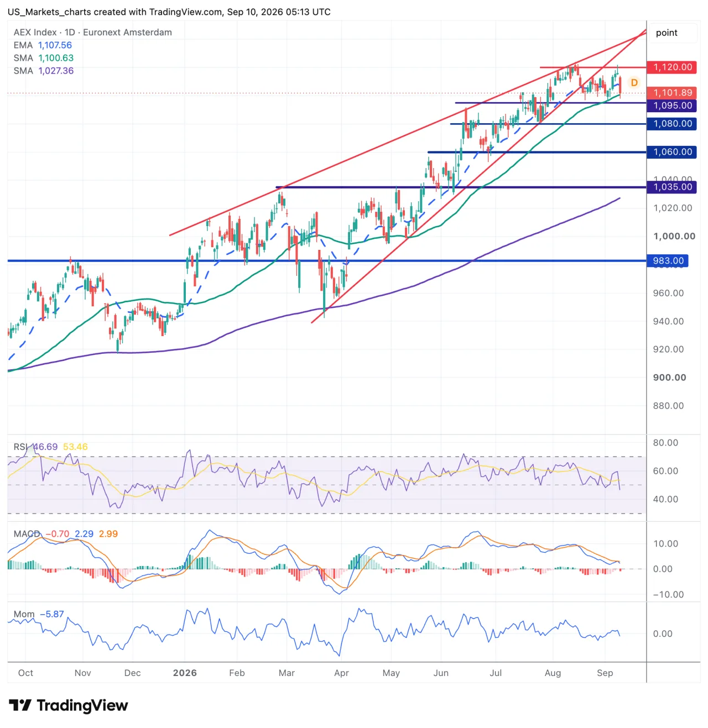Click the current price label 1,101.89
The width and height of the screenshot is (708, 728).
click(672, 93)
